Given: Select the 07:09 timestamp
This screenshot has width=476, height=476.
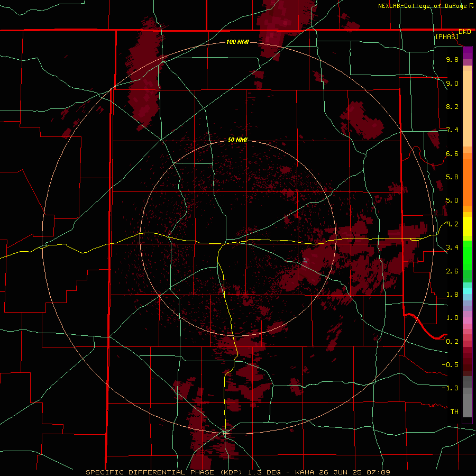Looking at the screenshot, I should coord(378,472).
